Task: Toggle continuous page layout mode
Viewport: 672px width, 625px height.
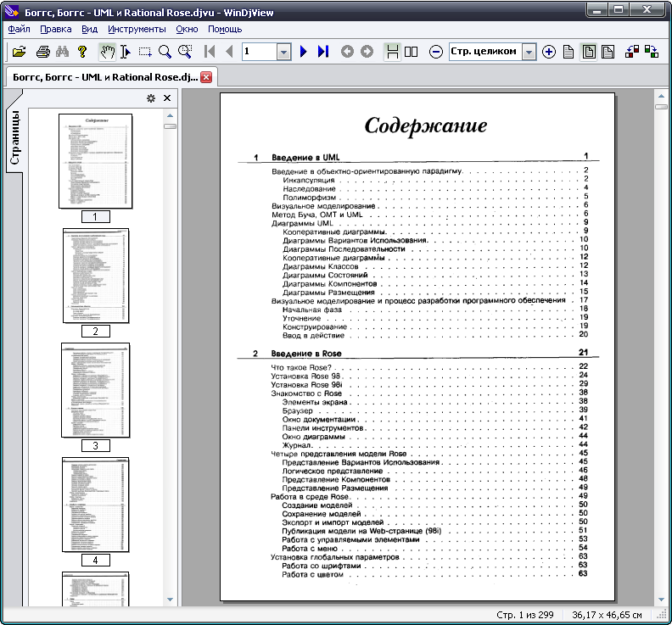Action: click(392, 52)
